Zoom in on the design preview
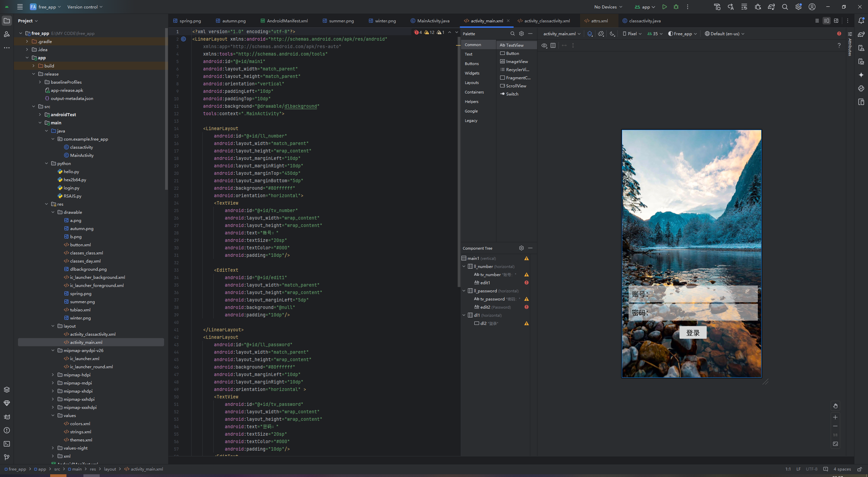Image resolution: width=868 pixels, height=477 pixels. 835,417
